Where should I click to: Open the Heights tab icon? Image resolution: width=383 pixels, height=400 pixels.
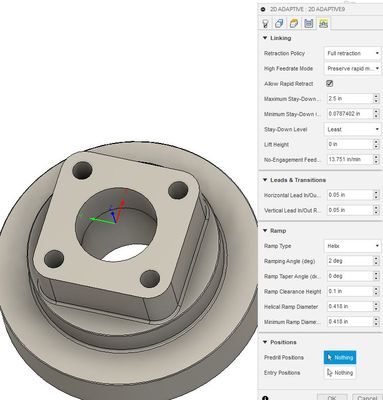coord(294,23)
